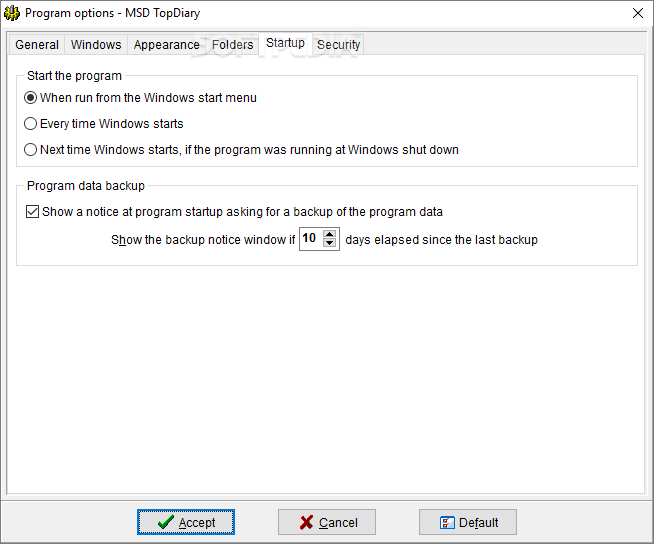Click the 'Show the backup notice window if' label
Image resolution: width=654 pixels, height=544 pixels.
coord(203,239)
